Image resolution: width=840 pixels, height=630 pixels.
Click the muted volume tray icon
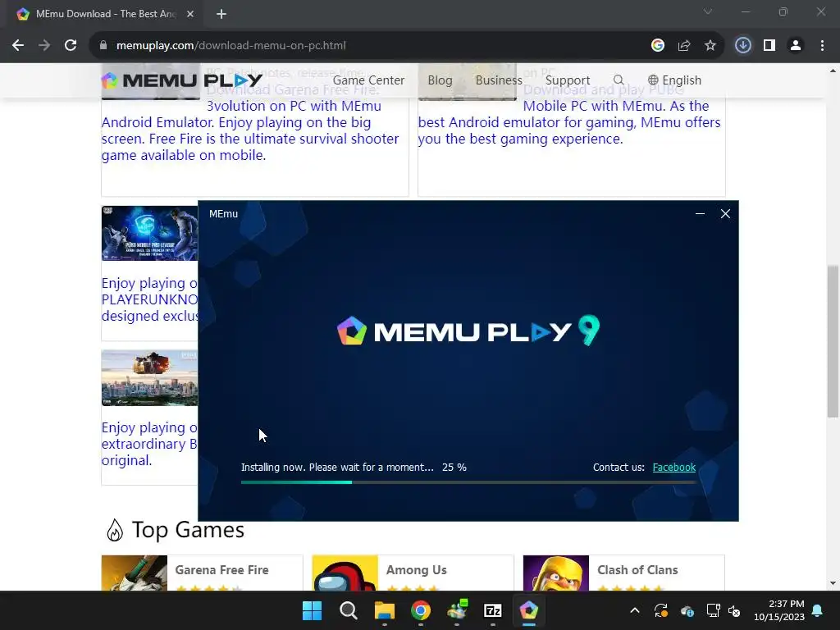pos(734,610)
